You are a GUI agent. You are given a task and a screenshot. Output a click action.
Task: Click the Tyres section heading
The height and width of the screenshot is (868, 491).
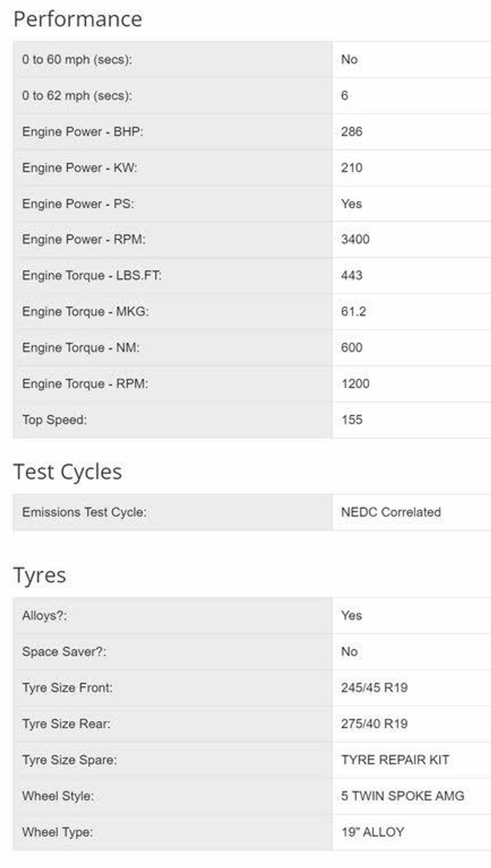coord(40,575)
